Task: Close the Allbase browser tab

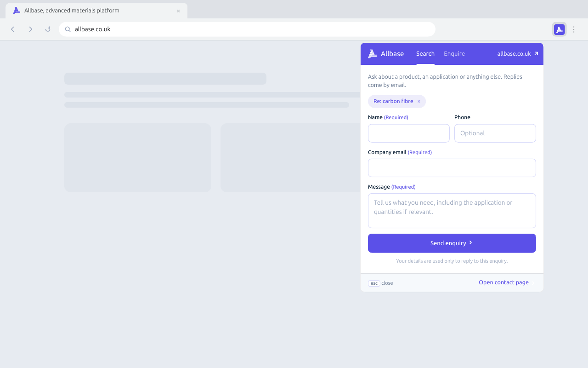Action: (x=178, y=11)
